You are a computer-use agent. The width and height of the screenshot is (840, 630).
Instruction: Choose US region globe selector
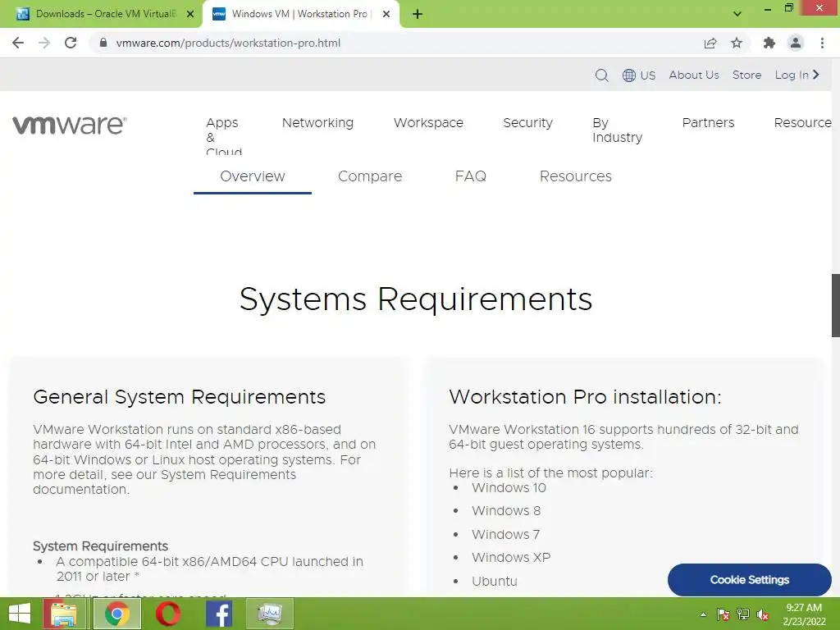click(x=638, y=75)
